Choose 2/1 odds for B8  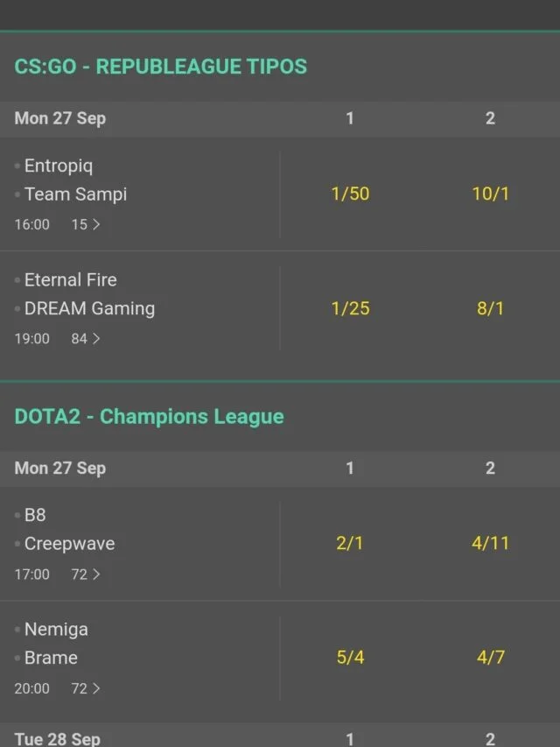349,543
